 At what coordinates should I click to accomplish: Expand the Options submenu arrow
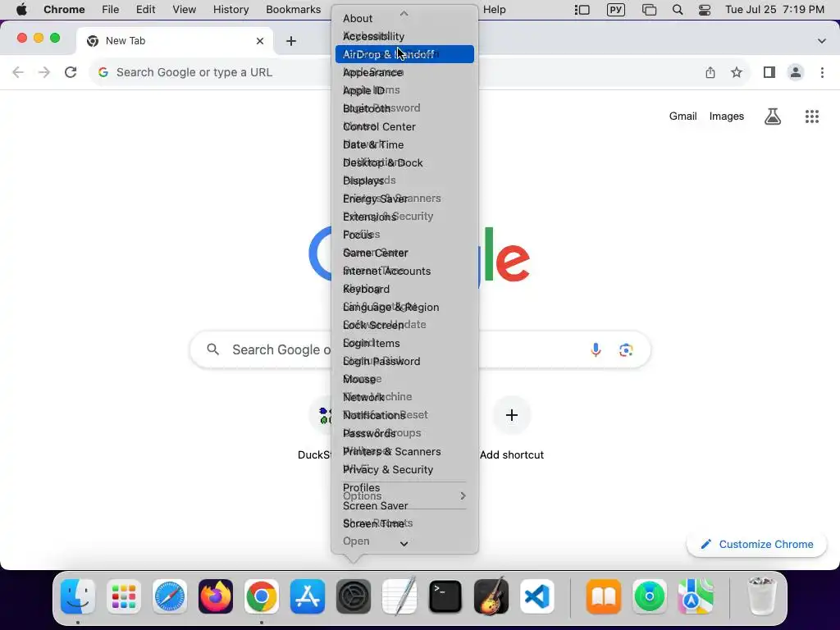(x=463, y=496)
